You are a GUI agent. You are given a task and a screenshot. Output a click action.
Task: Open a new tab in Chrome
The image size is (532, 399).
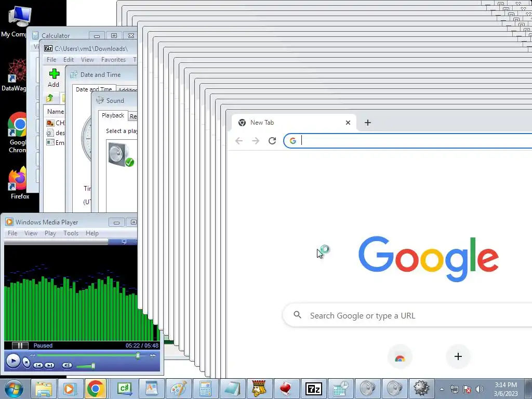368,123
